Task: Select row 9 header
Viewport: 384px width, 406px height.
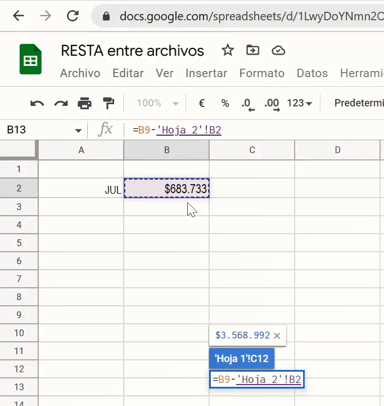Action: 19,315
